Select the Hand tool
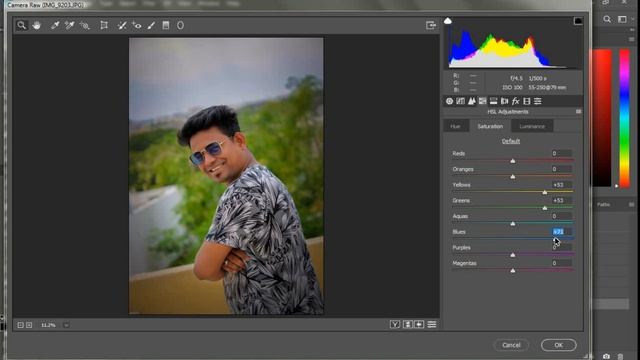The image size is (640, 360). click(37, 25)
